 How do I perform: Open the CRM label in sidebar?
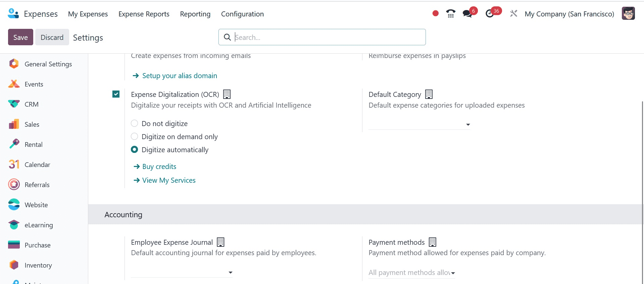[x=32, y=104]
